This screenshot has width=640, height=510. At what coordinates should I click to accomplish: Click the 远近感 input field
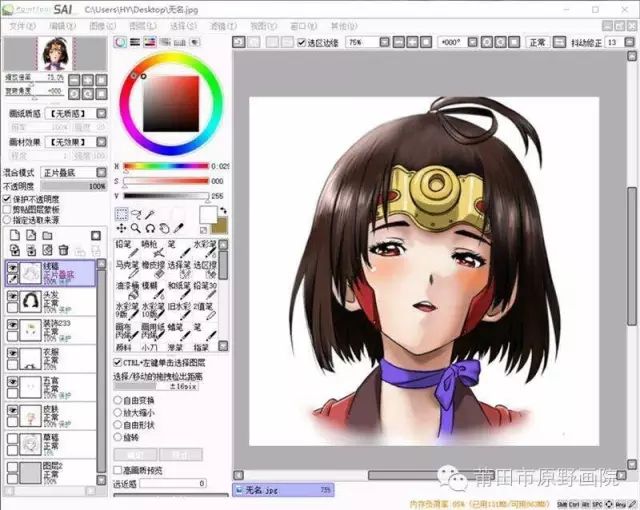click(173, 483)
